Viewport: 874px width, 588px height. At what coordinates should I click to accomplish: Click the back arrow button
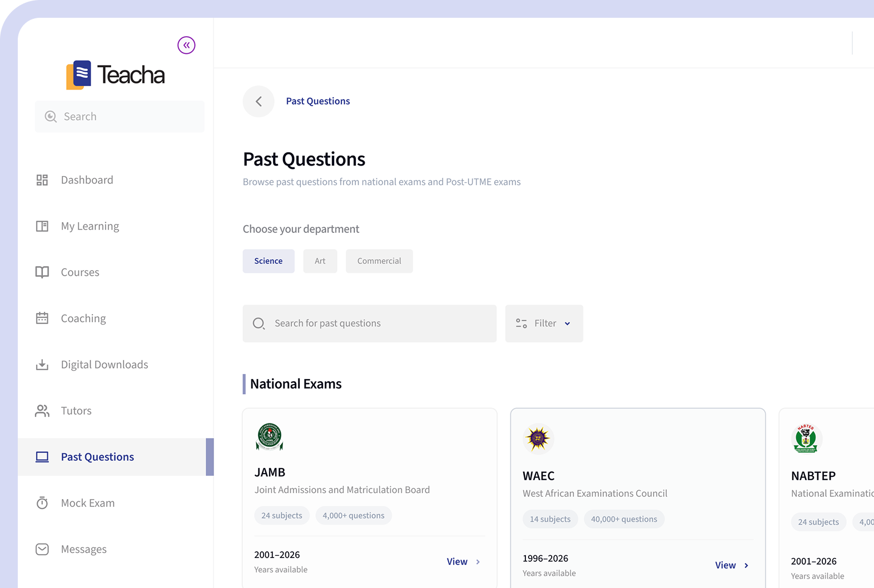point(259,101)
